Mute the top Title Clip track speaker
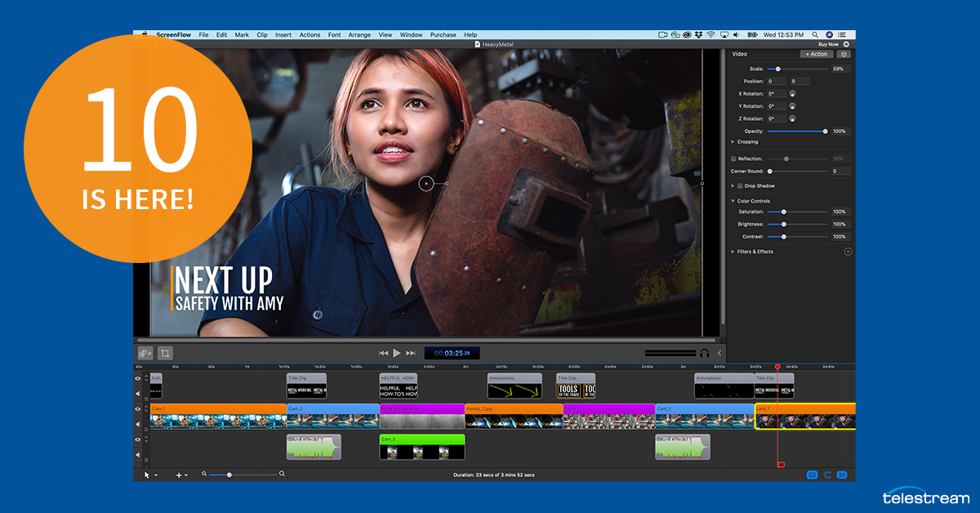The height and width of the screenshot is (513, 980). tap(138, 392)
